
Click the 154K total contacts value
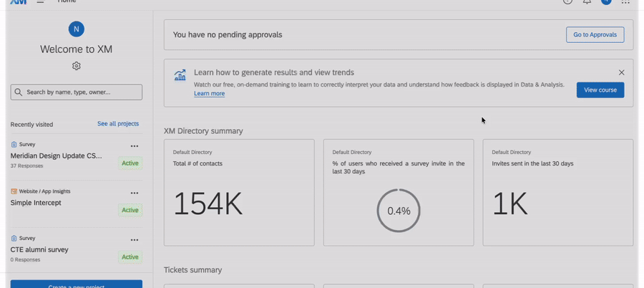(x=208, y=204)
